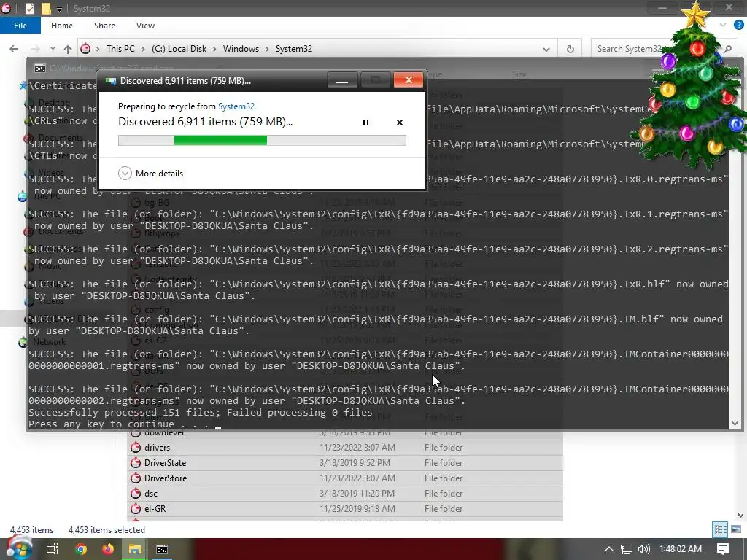Click the DriverStore folder icon
The width and height of the screenshot is (747, 560).
click(136, 478)
